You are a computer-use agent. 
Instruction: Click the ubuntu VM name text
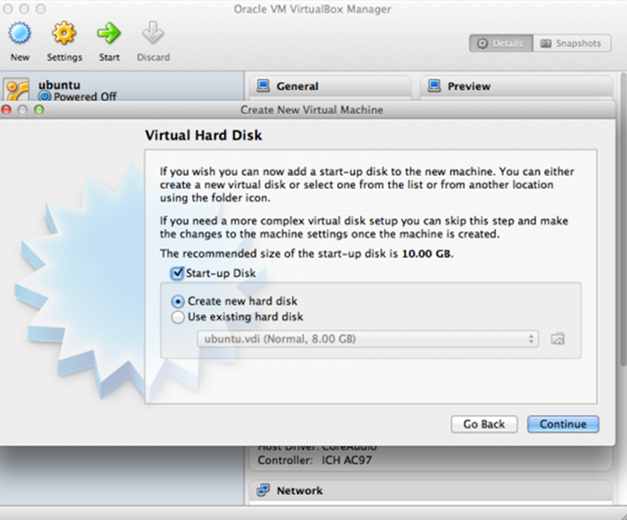point(59,85)
